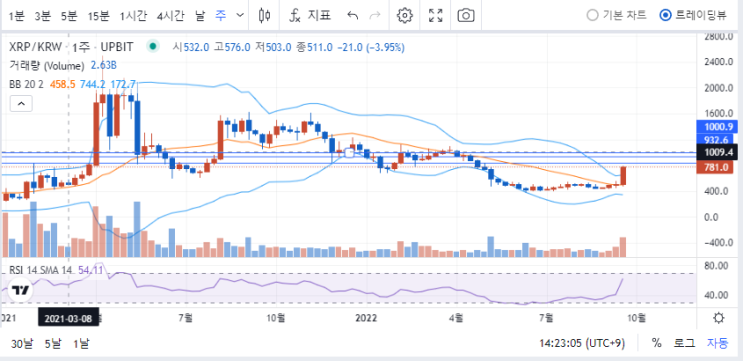Click the 2022 time axis label
This screenshot has width=743, height=361.
pos(365,318)
